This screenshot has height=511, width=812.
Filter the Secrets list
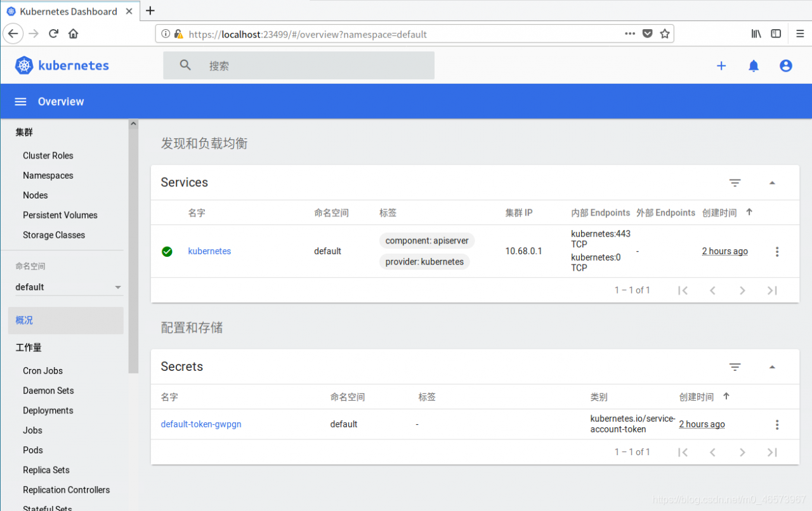pyautogui.click(x=735, y=367)
